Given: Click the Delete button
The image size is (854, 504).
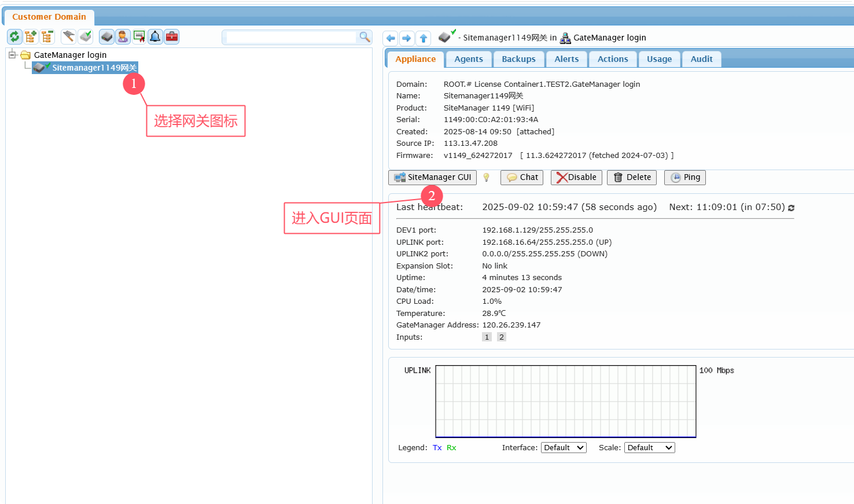Looking at the screenshot, I should [632, 178].
